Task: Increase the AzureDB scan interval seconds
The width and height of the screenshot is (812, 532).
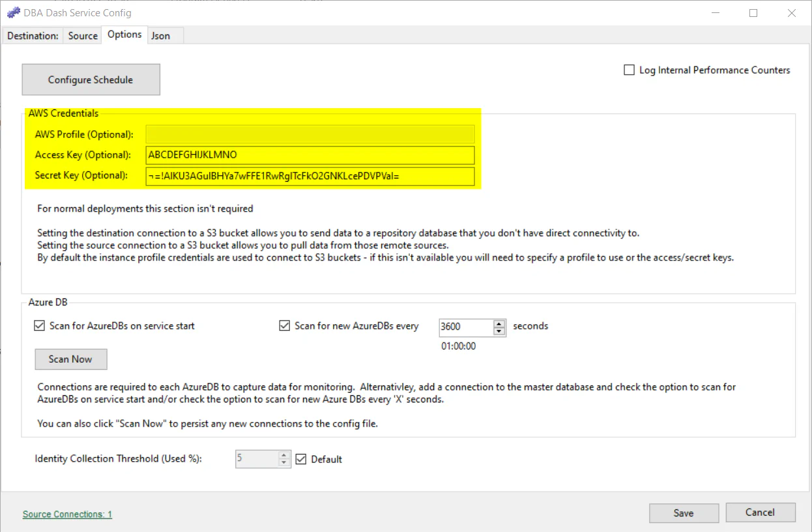Action: pos(499,324)
